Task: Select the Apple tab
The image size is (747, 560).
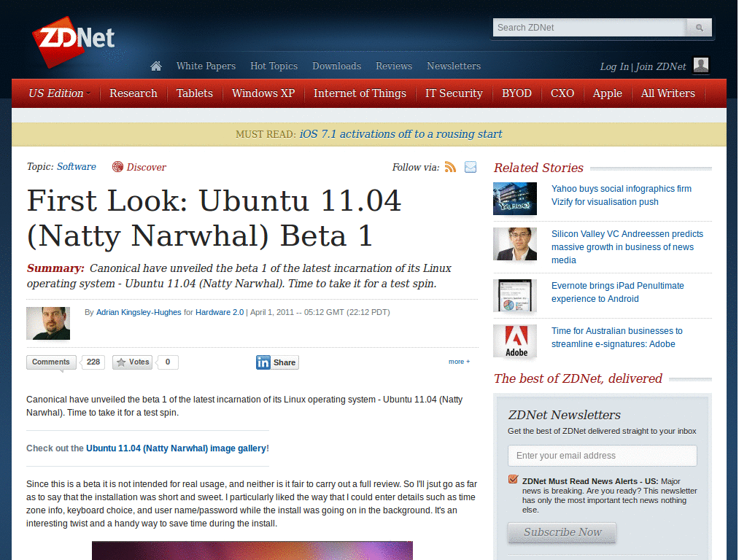Action: coord(608,93)
